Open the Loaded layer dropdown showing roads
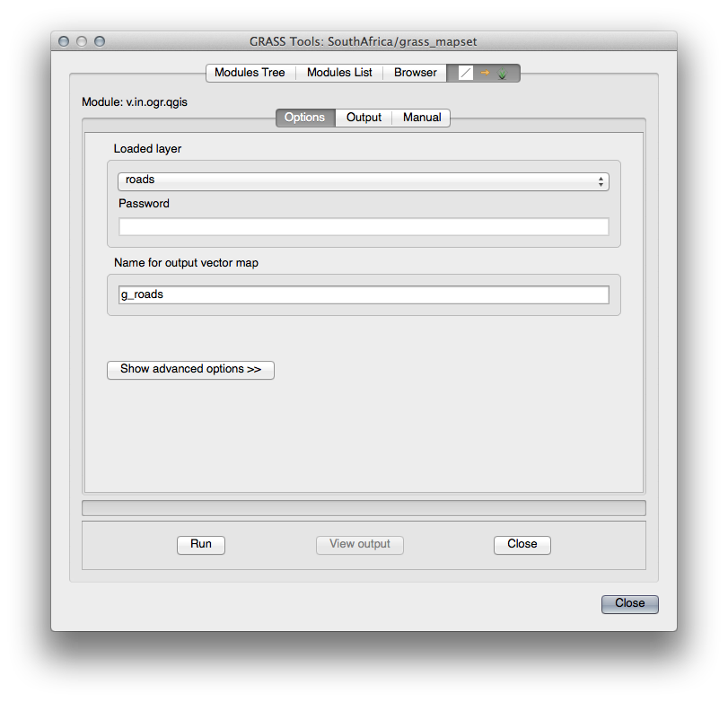728x702 pixels. tap(364, 180)
